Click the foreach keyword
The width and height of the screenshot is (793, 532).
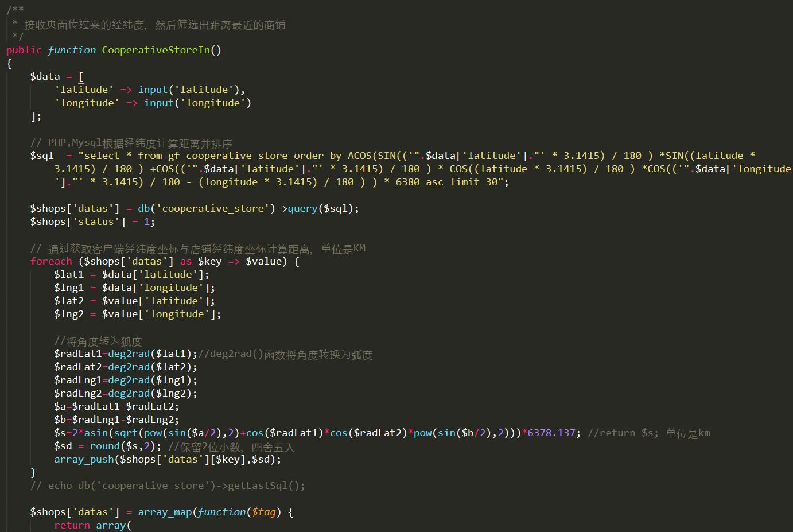point(51,261)
